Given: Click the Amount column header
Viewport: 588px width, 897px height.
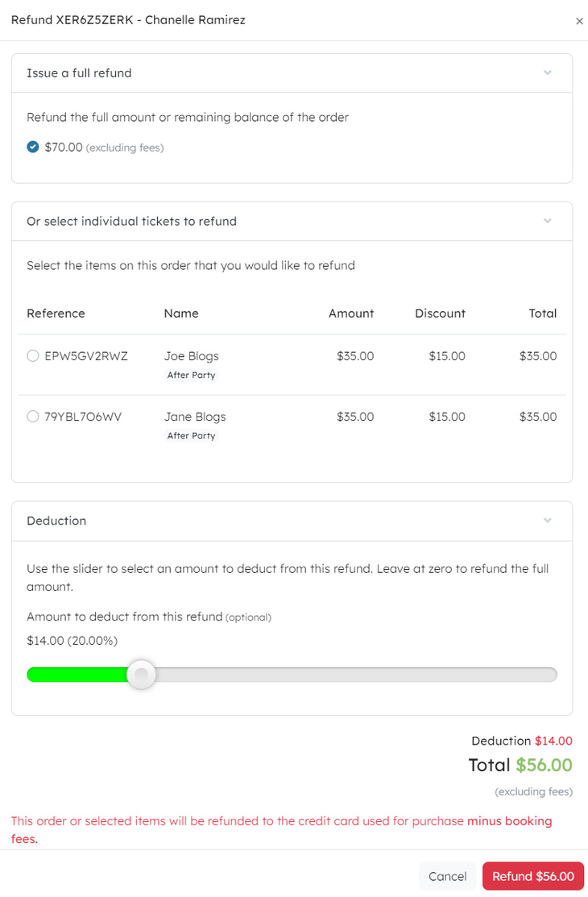Looking at the screenshot, I should [351, 313].
